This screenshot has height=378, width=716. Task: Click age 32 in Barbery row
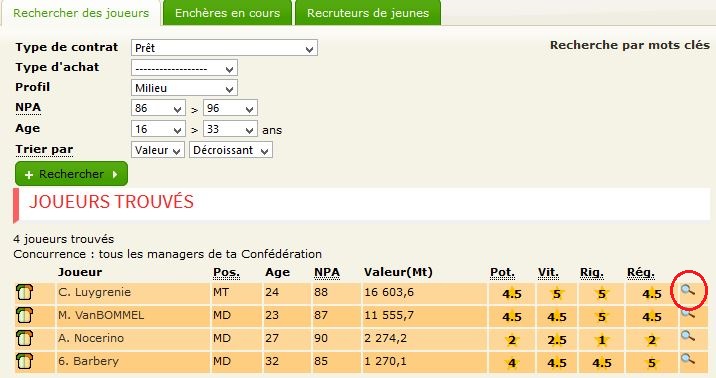coord(272,361)
